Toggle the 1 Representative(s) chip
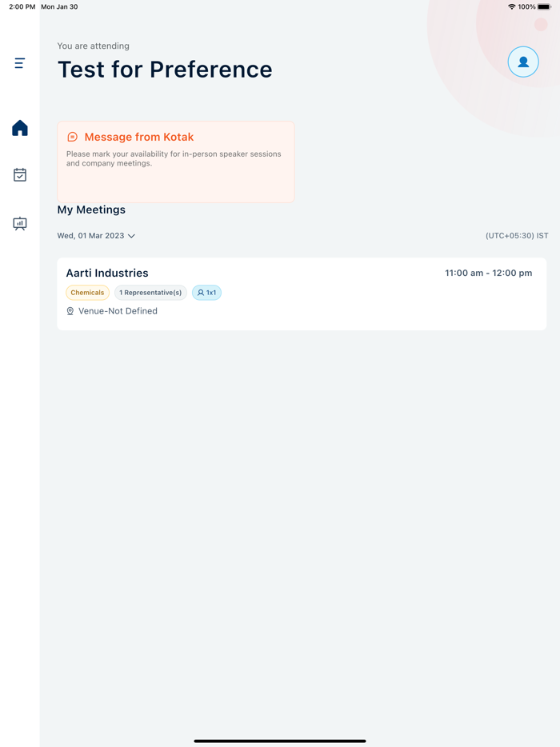Viewport: 560px width, 747px height. click(x=150, y=292)
